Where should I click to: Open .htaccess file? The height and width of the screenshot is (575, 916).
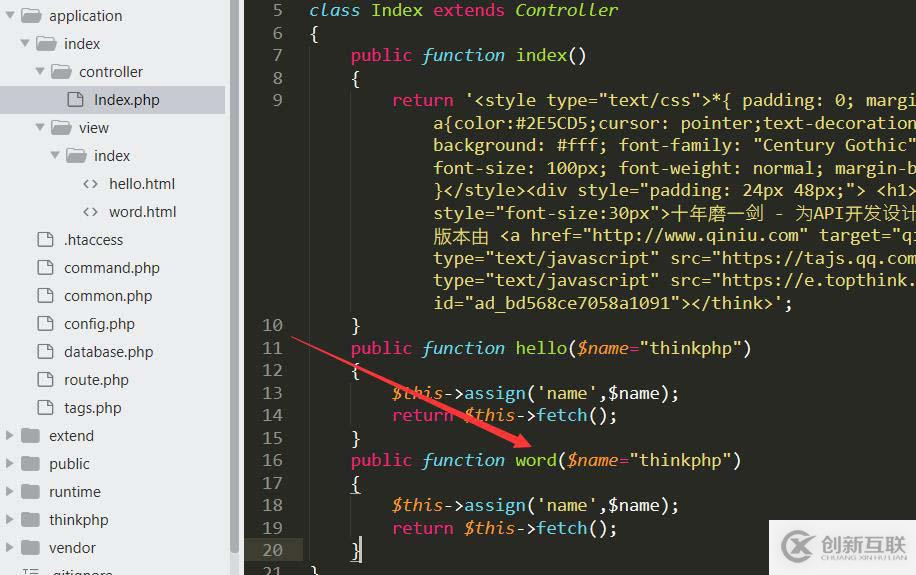pyautogui.click(x=93, y=240)
